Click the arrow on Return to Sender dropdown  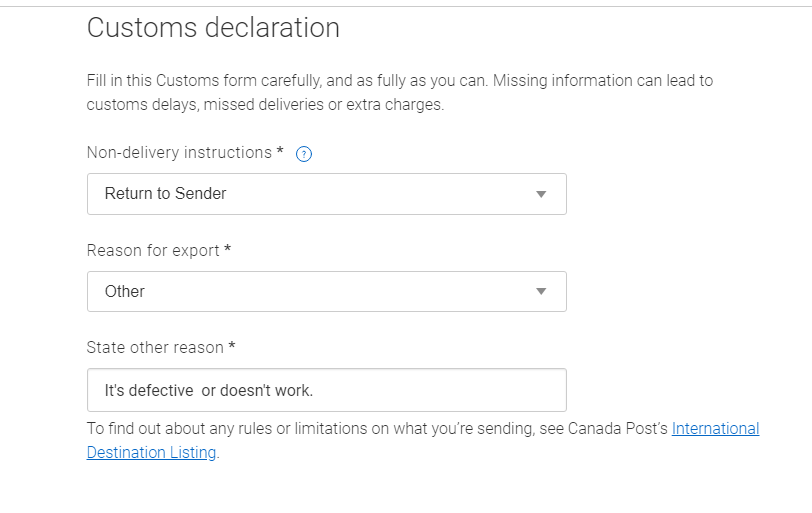(x=541, y=194)
